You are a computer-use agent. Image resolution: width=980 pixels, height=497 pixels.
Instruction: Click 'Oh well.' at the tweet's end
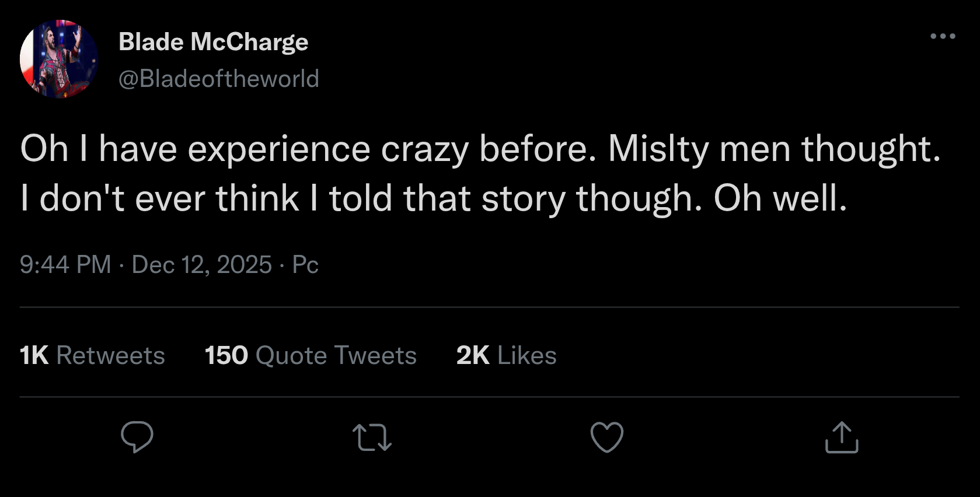click(x=780, y=198)
